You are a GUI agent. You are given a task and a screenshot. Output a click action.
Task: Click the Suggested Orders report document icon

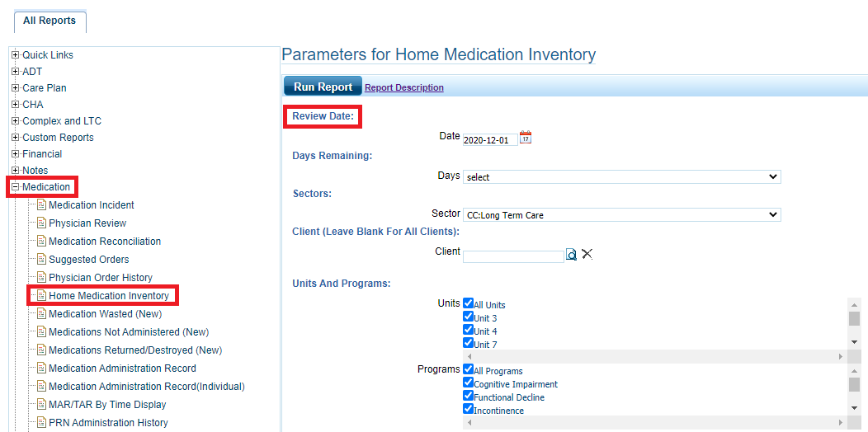click(41, 260)
